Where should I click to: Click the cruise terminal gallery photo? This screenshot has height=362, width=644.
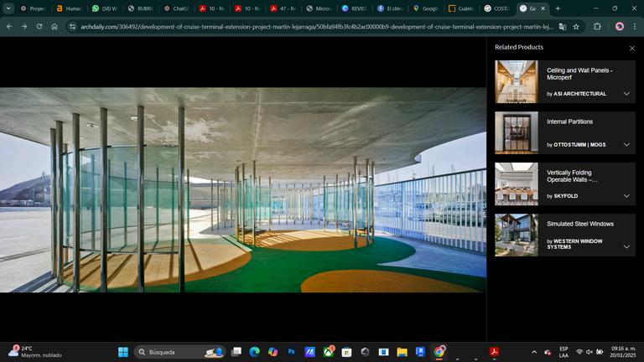(242, 189)
